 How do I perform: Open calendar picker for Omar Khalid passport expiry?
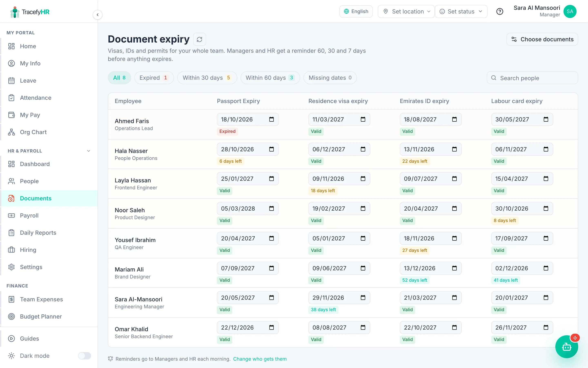coord(271,328)
